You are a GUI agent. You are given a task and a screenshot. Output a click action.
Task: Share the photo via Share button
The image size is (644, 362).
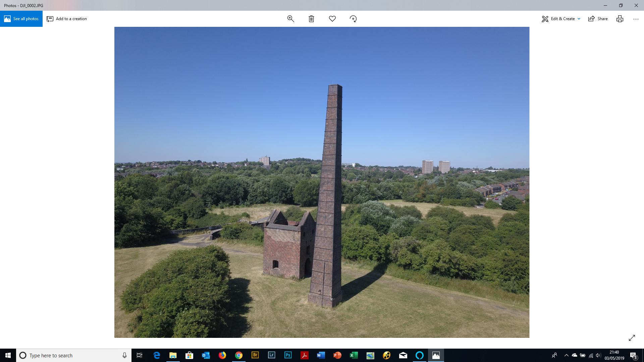pyautogui.click(x=598, y=19)
